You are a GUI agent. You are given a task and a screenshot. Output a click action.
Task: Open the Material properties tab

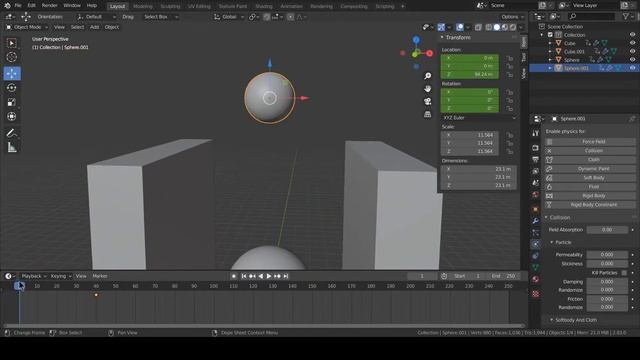click(536, 280)
